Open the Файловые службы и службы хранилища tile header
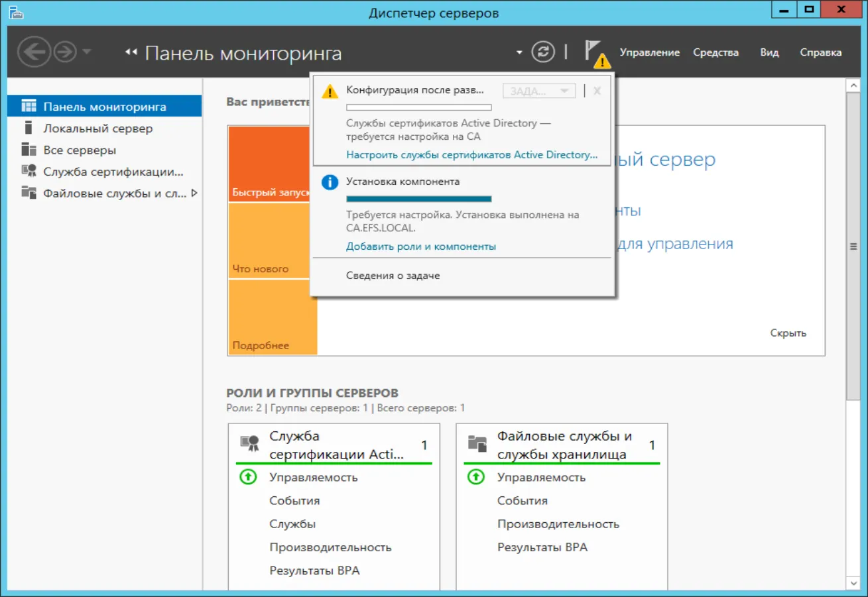This screenshot has width=868, height=597. tap(562, 445)
